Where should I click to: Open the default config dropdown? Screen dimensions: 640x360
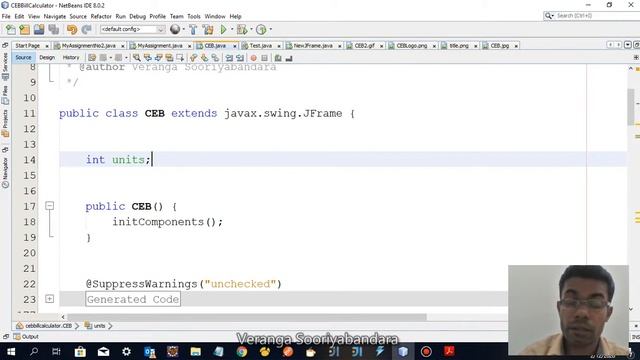[x=133, y=29]
